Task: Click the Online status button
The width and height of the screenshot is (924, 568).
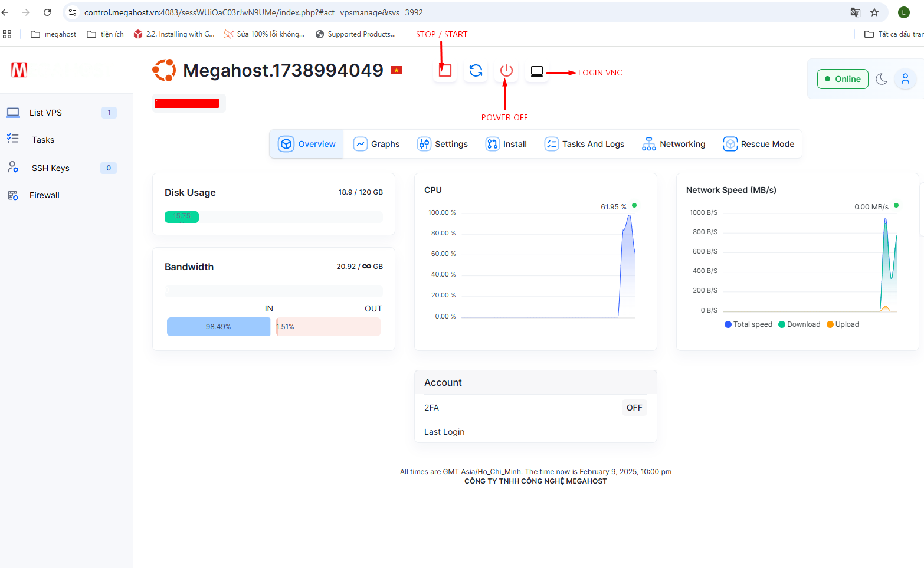Action: pyautogui.click(x=842, y=79)
